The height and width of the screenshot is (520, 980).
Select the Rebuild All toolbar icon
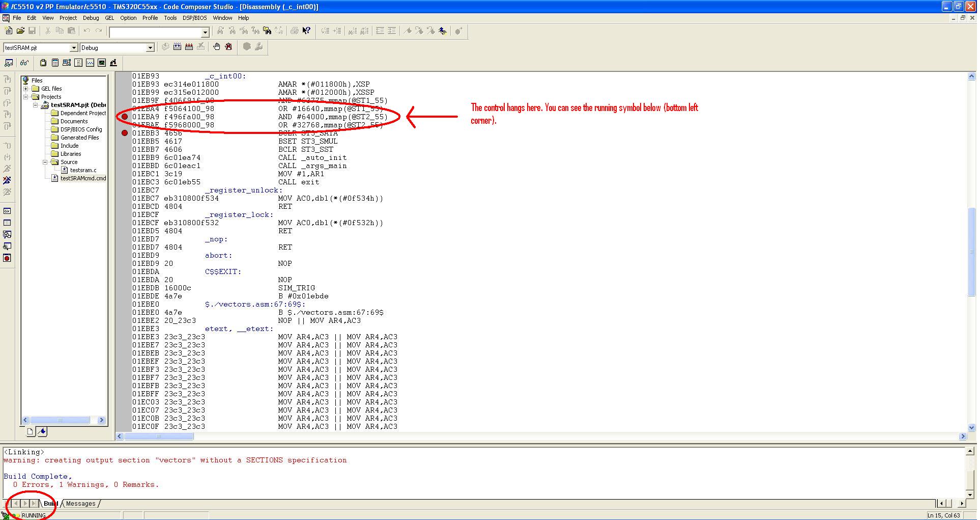[x=189, y=47]
